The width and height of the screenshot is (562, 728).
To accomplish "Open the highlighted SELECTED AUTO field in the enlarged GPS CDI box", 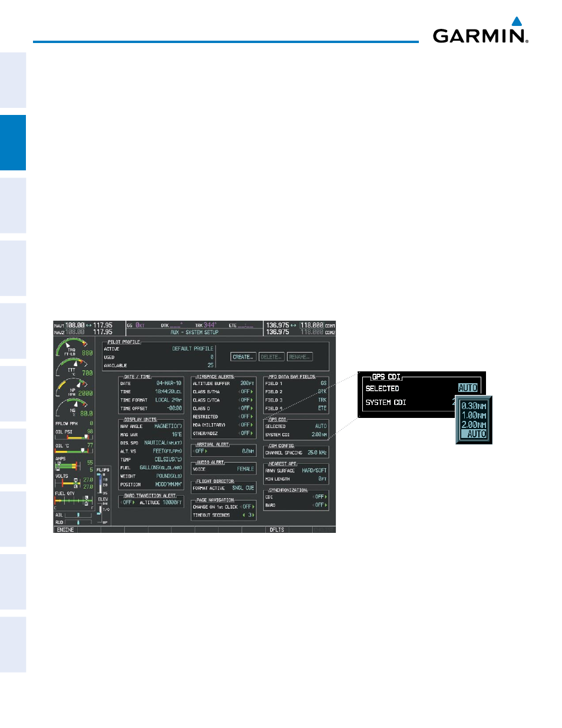I will (468, 388).
